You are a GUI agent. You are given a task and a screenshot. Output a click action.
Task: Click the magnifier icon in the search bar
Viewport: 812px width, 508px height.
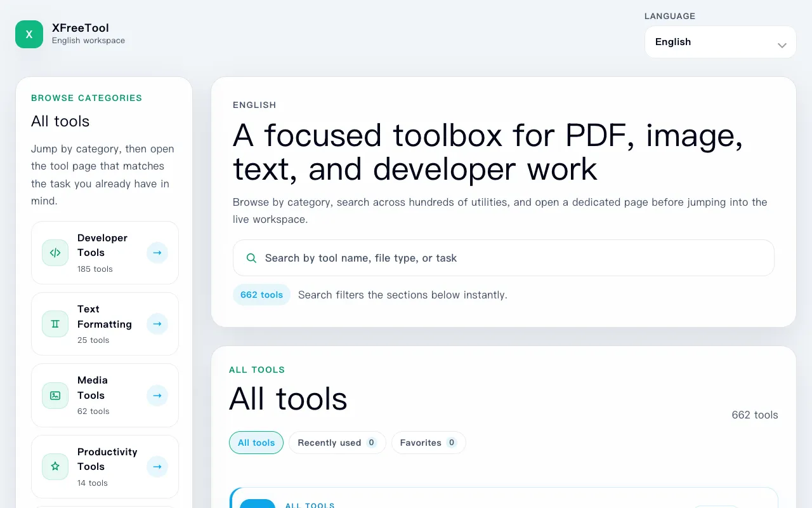point(251,258)
